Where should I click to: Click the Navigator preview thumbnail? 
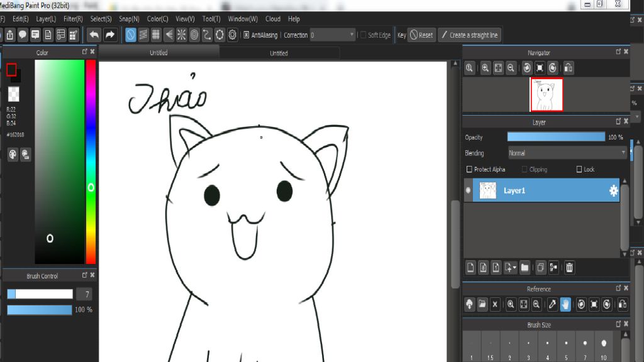pyautogui.click(x=547, y=95)
